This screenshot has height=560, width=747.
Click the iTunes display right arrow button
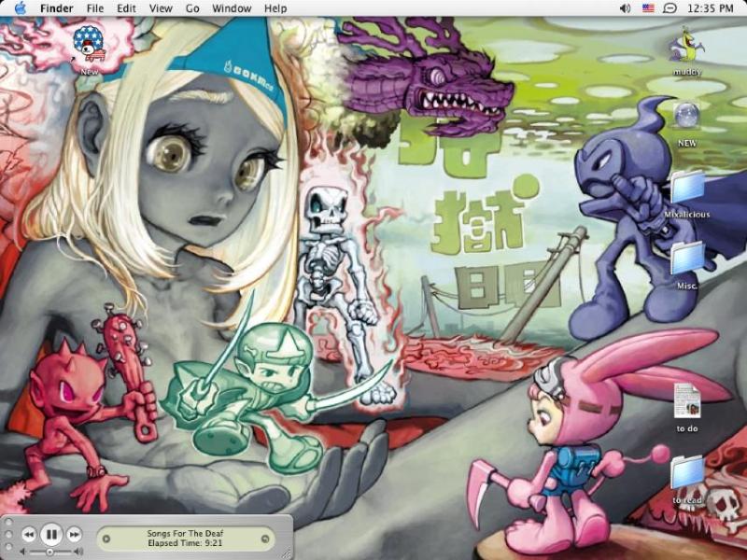[265, 539]
